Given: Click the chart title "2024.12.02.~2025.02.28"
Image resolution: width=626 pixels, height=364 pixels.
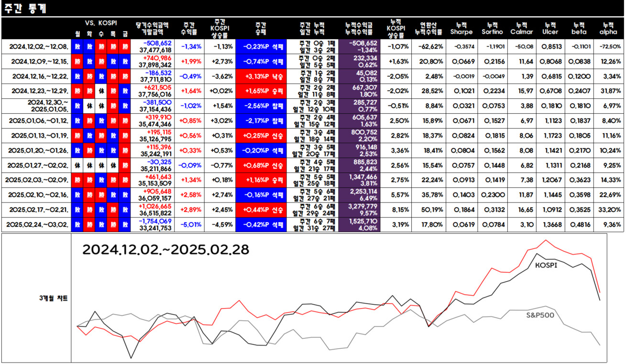Looking at the screenshot, I should pos(166,250).
